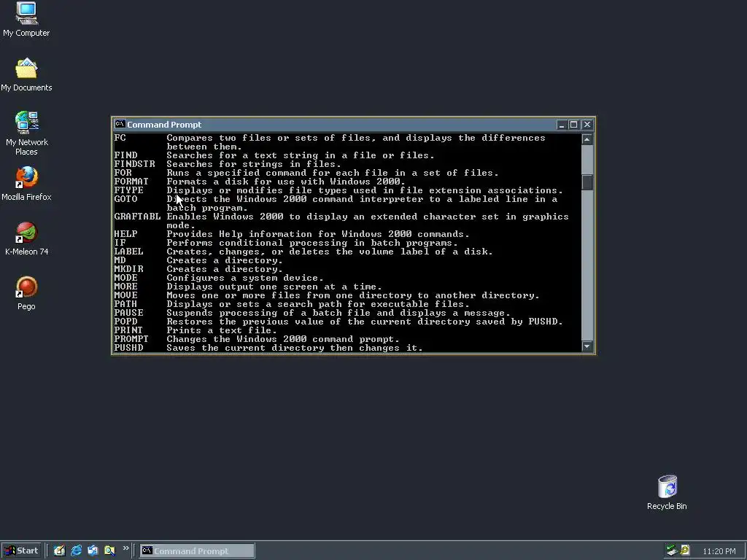Viewport: 747px width, 560px height.
Task: Click the LABEL command name
Action: [x=128, y=252]
